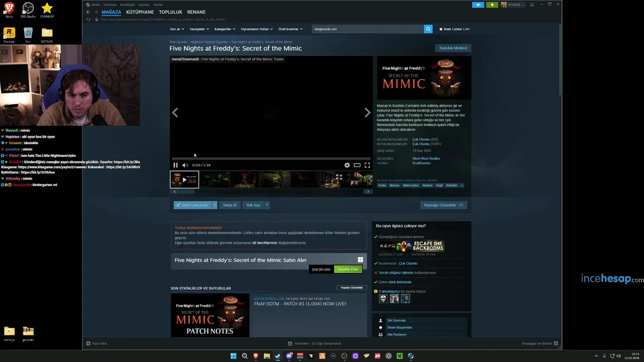Open taskbar search icon

(x=245, y=356)
